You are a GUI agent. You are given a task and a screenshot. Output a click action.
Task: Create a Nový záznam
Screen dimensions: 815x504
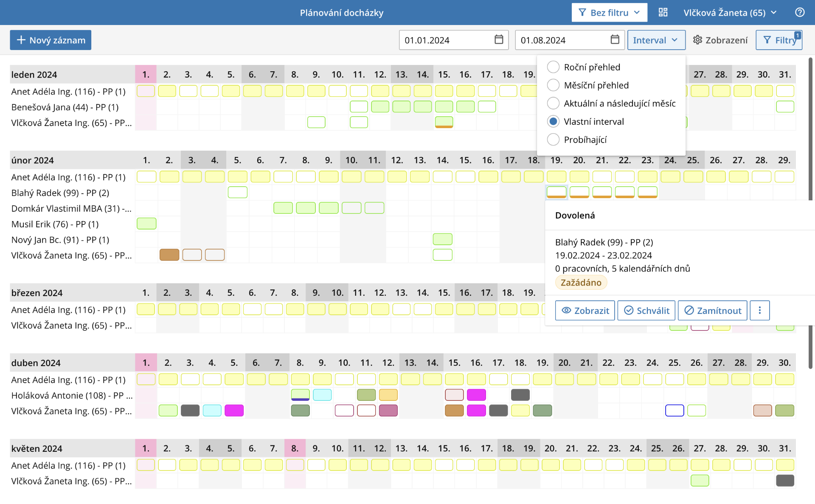tap(51, 40)
